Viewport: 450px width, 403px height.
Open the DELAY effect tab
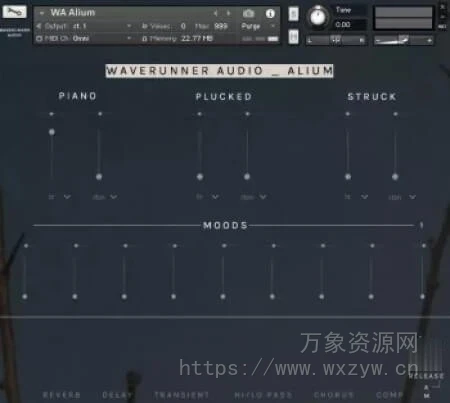point(117,395)
